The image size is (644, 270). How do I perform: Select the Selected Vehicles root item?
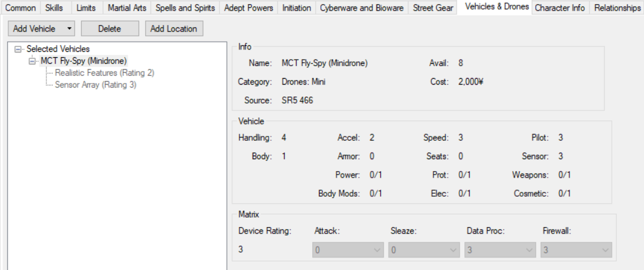point(58,49)
